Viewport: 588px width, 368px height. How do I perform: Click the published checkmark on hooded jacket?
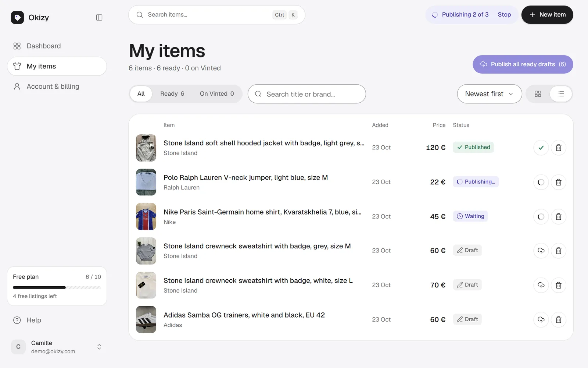tap(541, 148)
